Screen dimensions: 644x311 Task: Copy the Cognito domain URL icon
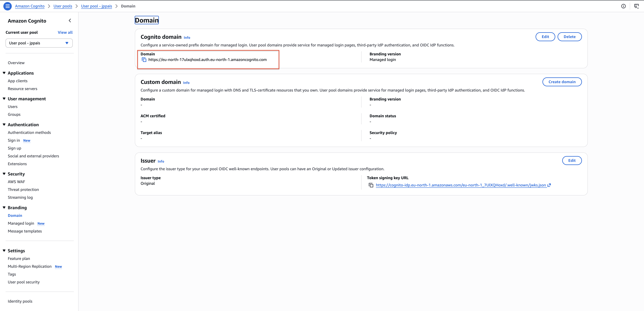tap(144, 59)
